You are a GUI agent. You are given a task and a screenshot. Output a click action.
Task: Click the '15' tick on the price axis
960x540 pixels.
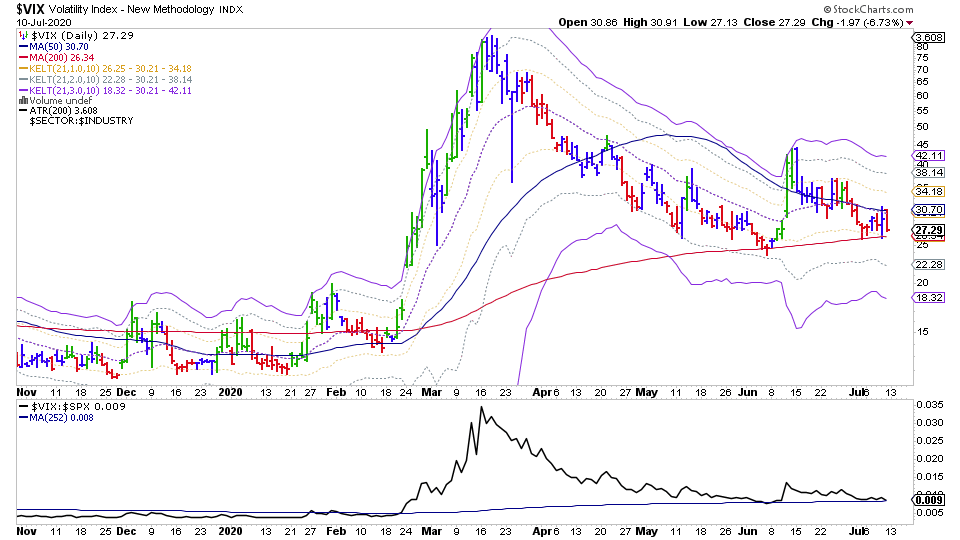[922, 331]
